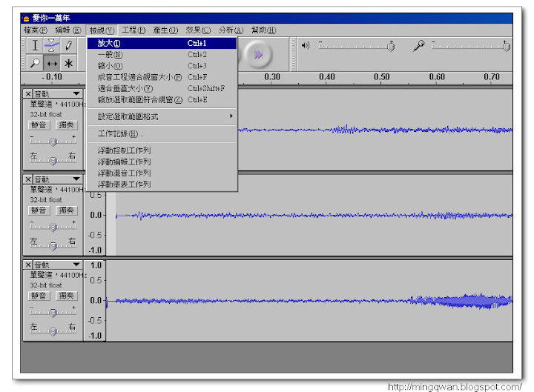Click the third track's waveform
The height and width of the screenshot is (392, 534).
[309, 301]
